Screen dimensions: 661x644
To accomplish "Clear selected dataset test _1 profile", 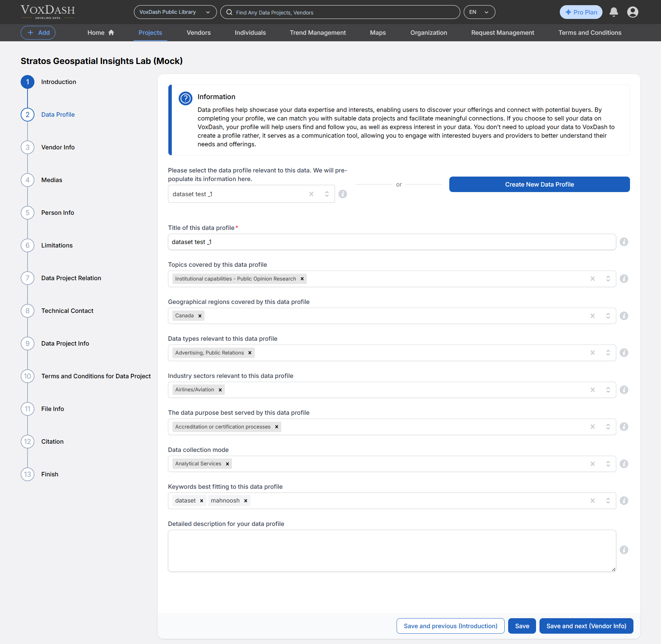I will [311, 194].
